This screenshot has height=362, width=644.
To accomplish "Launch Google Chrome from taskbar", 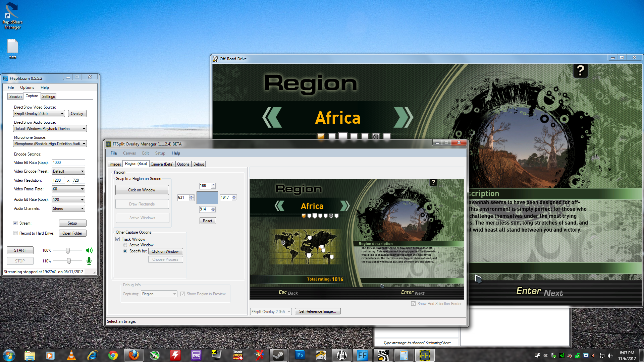I will pos(113,355).
